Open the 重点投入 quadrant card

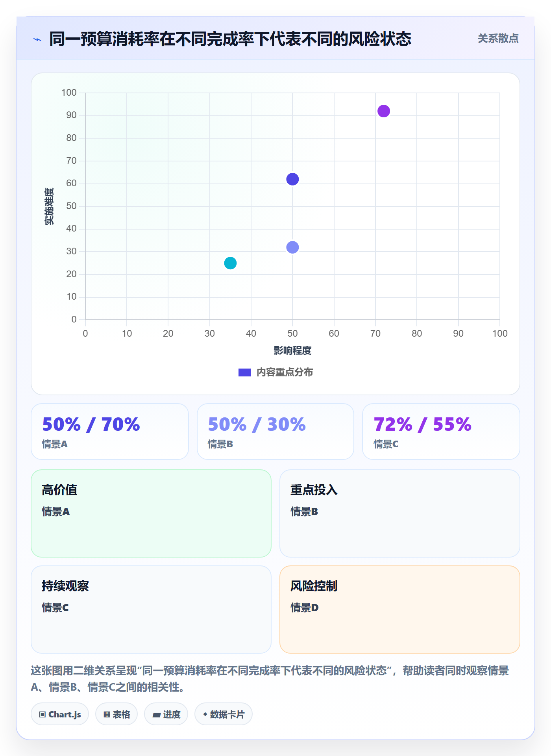click(400, 513)
